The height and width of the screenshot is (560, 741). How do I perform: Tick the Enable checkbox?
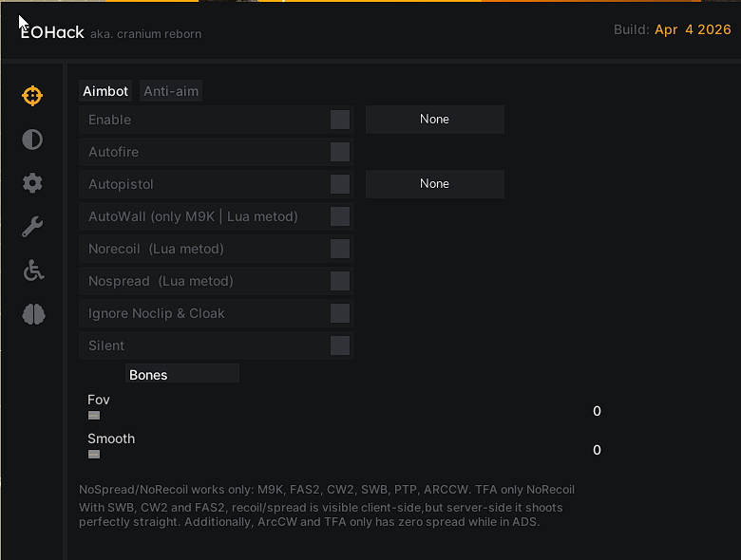(340, 120)
